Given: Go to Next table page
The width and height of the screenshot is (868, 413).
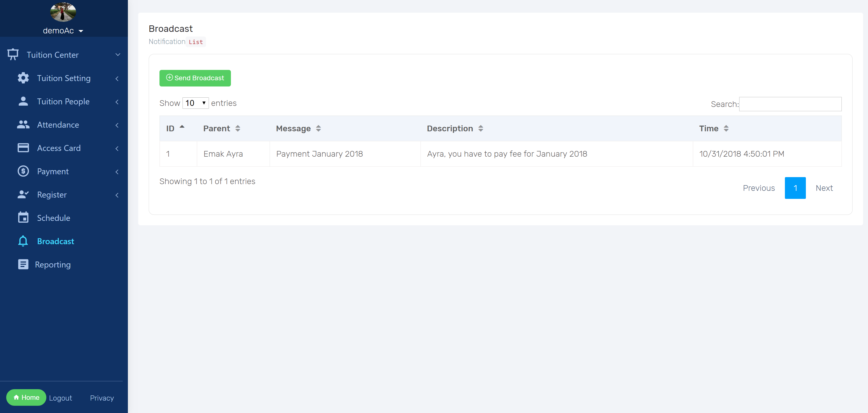Looking at the screenshot, I should tap(824, 188).
